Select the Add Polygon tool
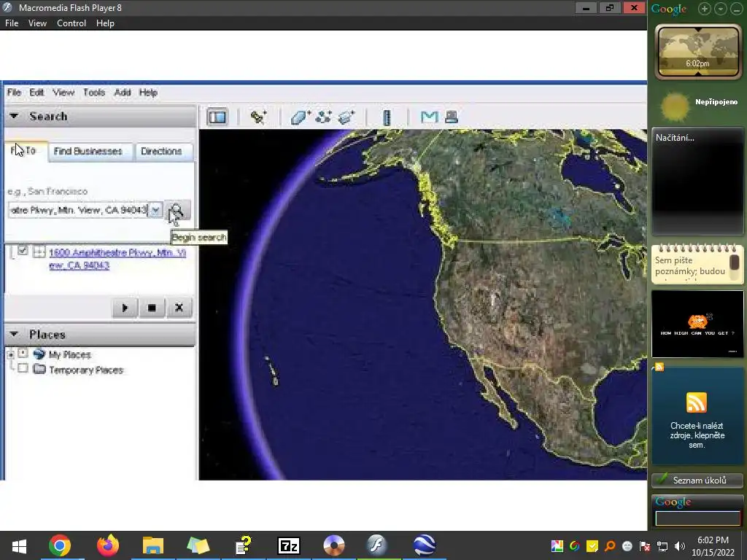 (301, 117)
